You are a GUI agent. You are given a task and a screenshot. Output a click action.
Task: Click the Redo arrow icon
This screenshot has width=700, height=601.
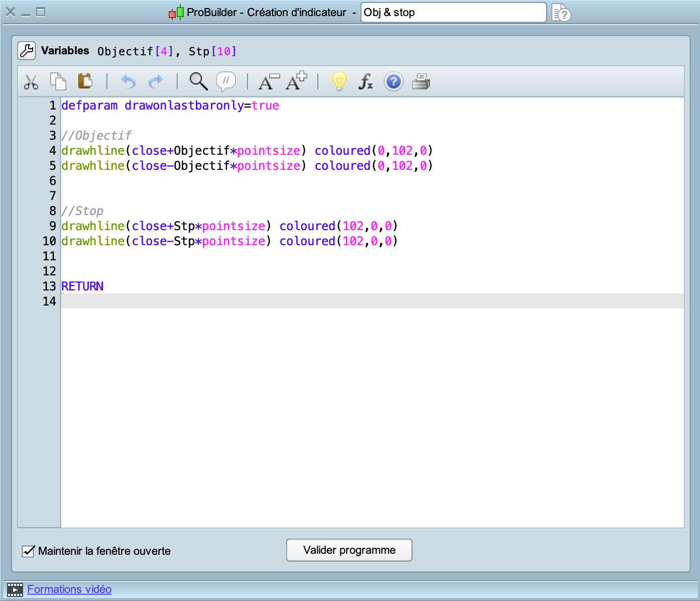click(156, 81)
